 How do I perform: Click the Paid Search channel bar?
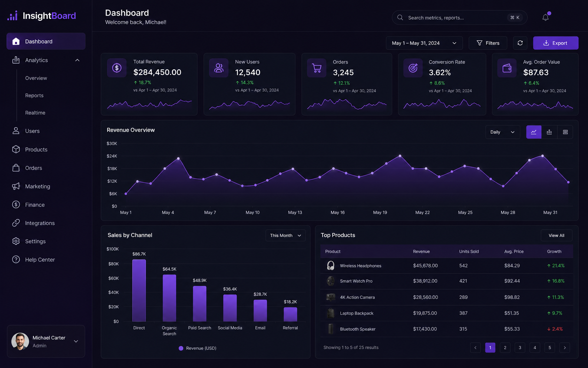(199, 303)
